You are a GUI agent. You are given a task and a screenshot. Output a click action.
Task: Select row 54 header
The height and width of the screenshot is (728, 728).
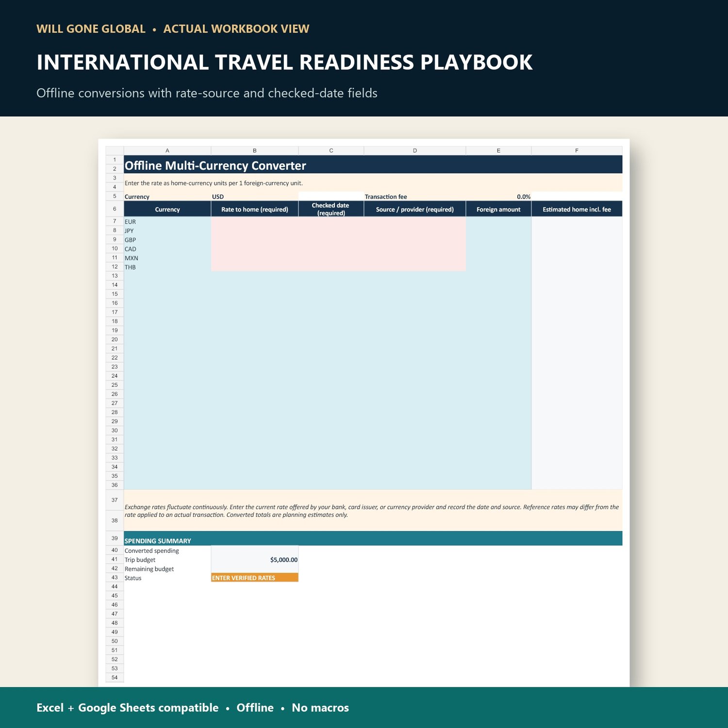click(x=115, y=678)
